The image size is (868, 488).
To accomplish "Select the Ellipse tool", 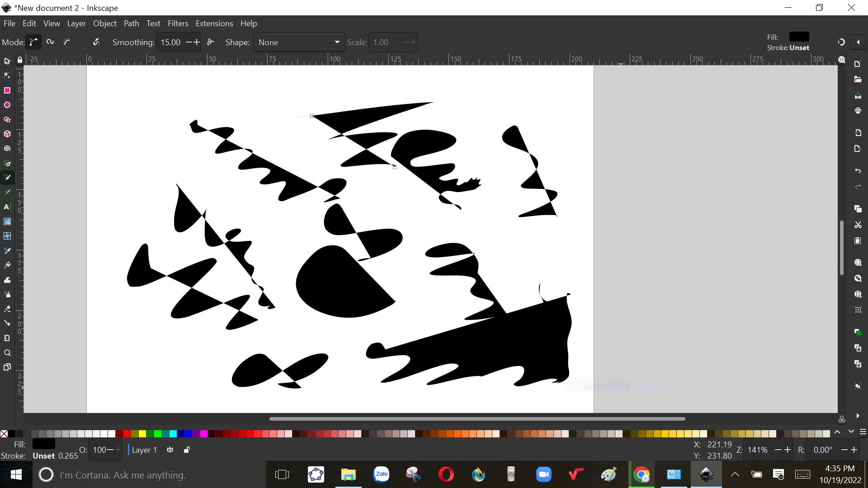I will 7,105.
